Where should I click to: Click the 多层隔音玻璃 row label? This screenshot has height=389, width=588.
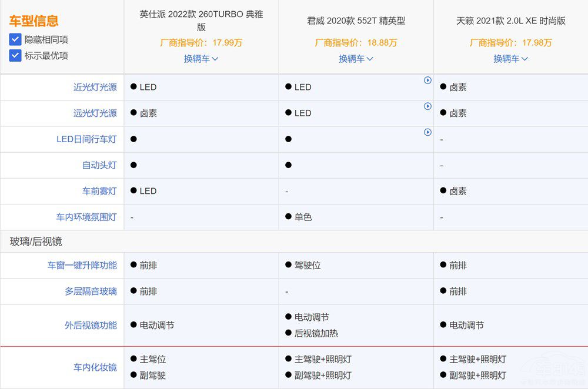91,291
